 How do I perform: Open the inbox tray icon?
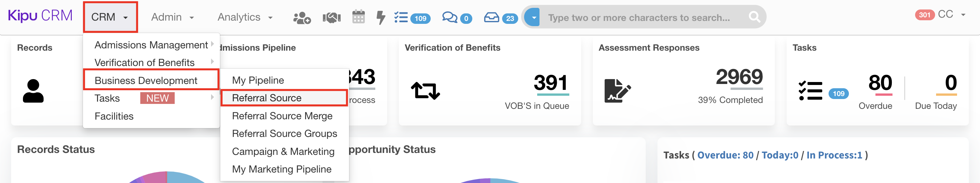coord(491,17)
